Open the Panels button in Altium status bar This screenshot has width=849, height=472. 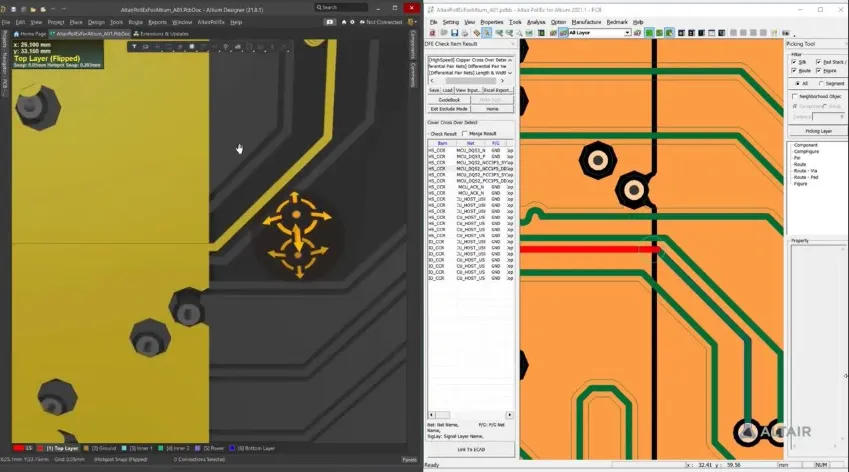pos(409,460)
